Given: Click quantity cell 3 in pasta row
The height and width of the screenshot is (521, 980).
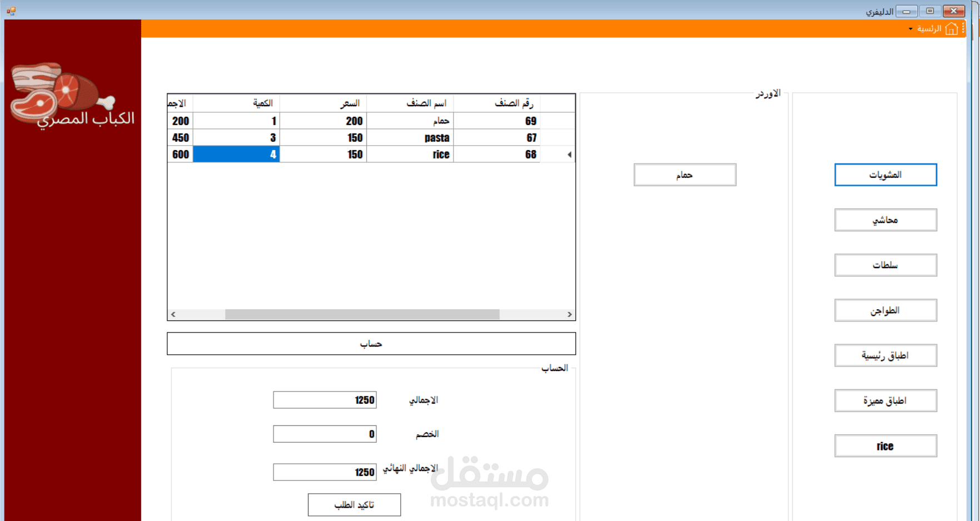Looking at the screenshot, I should (x=236, y=137).
